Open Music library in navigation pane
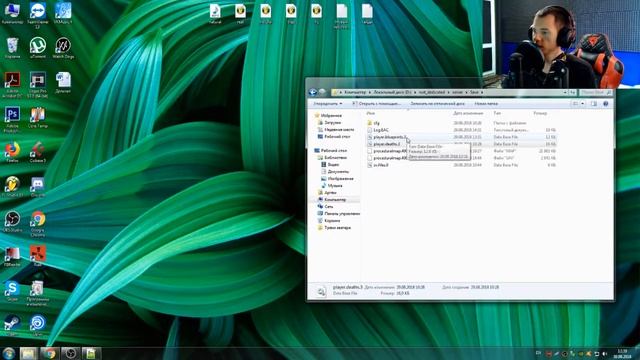Viewport: 640px width, 360px height. coord(335,186)
